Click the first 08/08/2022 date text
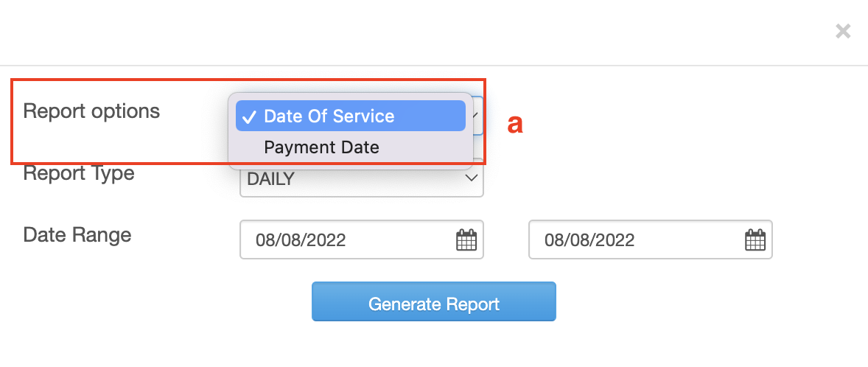This screenshot has height=367, width=868. coord(301,240)
